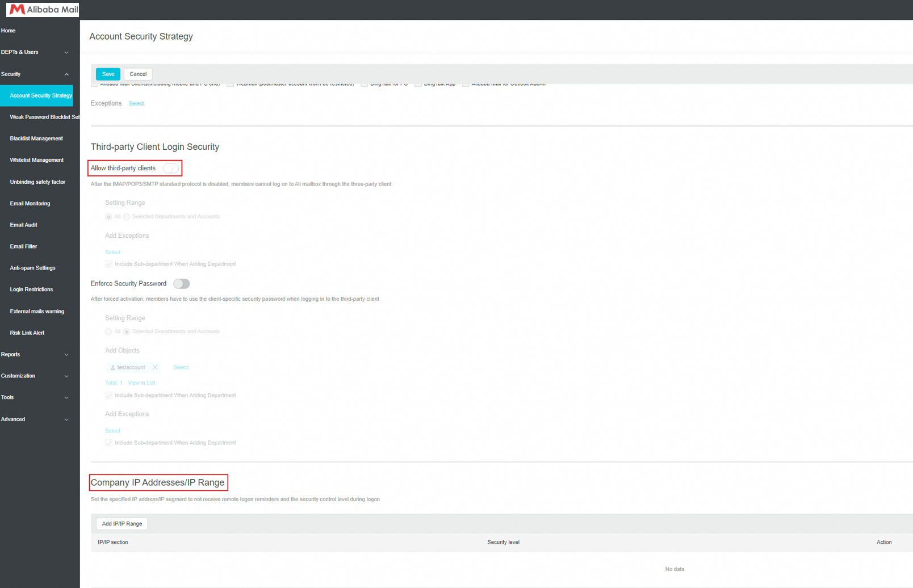The width and height of the screenshot is (913, 588).
Task: Remove the testaccount chip with its X
Action: [x=155, y=367]
